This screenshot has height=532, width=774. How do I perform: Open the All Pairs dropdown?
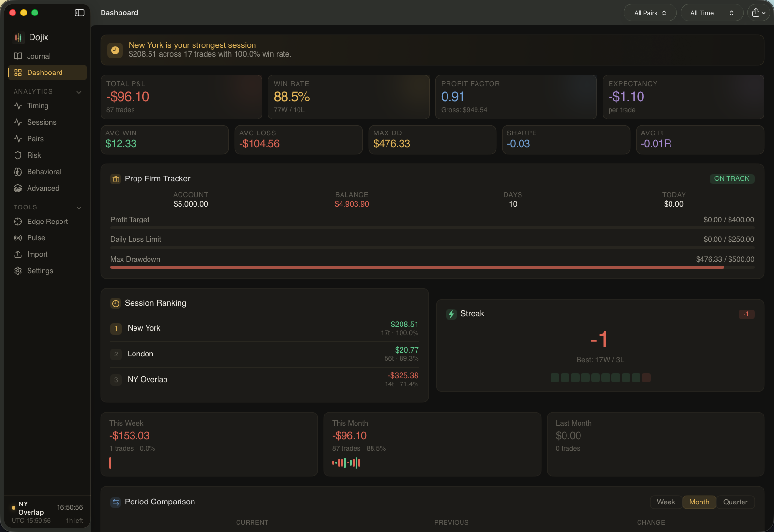coord(650,13)
